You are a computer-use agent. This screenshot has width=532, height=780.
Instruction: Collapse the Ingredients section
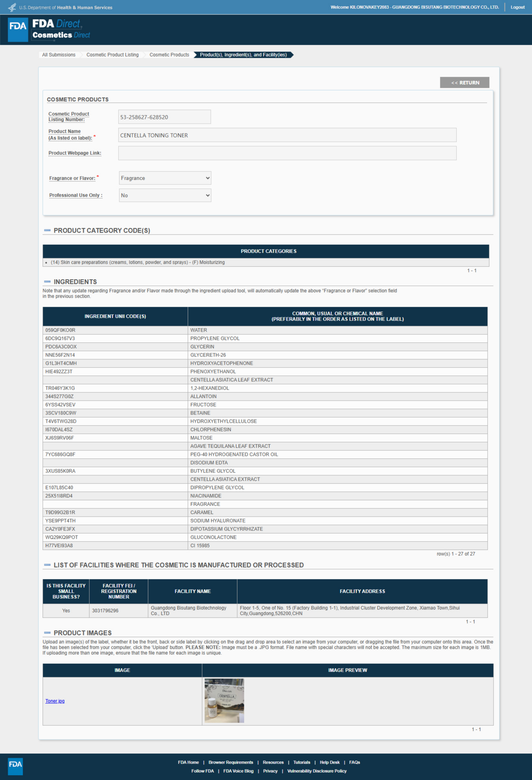point(47,282)
